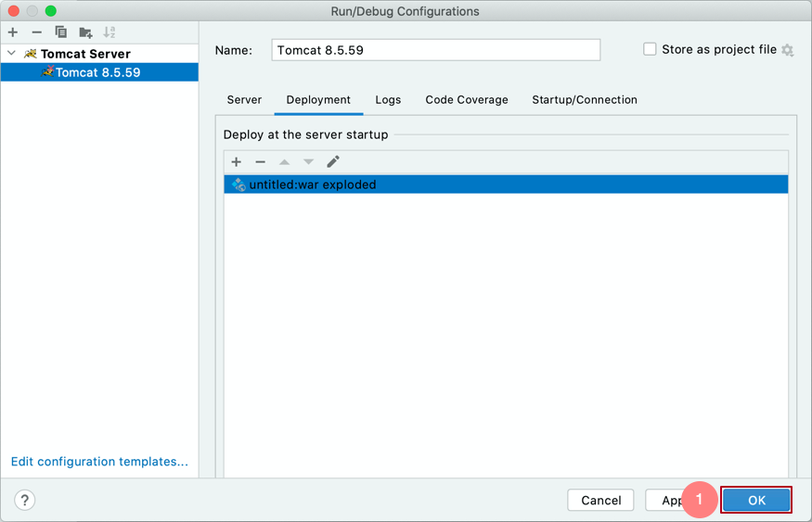Viewport: 812px width, 522px height.
Task: Select the Tomcat Server group
Action: click(85, 54)
